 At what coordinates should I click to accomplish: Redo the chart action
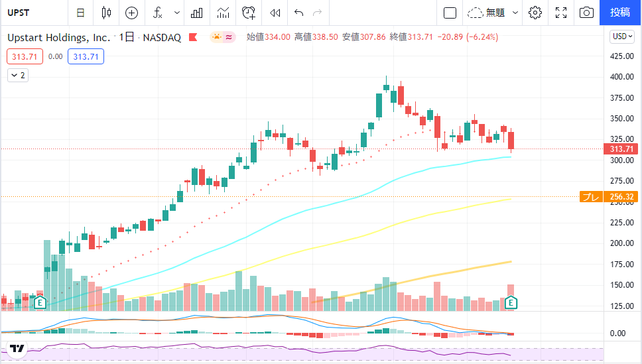(x=317, y=13)
